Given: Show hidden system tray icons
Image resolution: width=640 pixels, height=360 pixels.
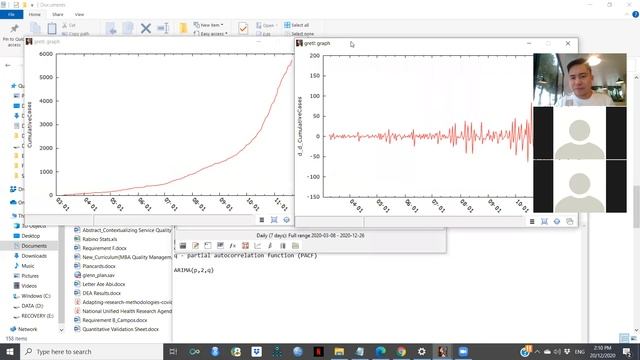Looking at the screenshot, I should pyautogui.click(x=537, y=351).
